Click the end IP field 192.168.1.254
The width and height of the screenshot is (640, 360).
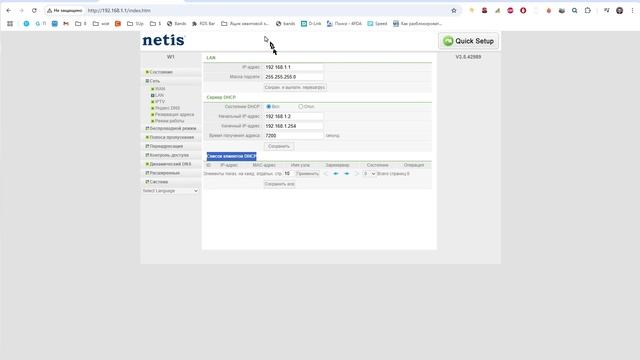click(x=293, y=126)
